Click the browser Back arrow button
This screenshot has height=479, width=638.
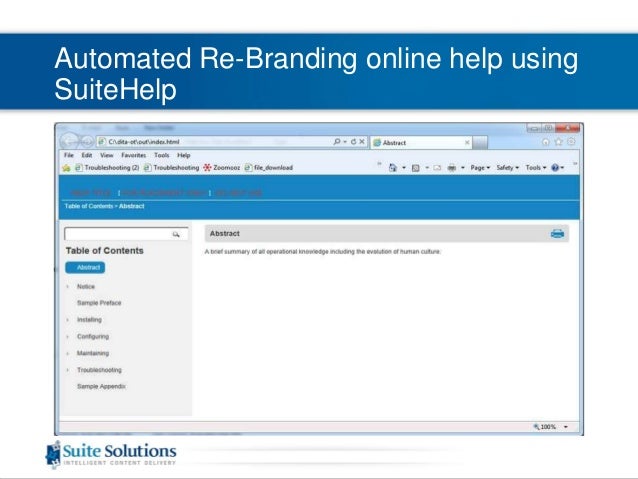click(x=70, y=141)
